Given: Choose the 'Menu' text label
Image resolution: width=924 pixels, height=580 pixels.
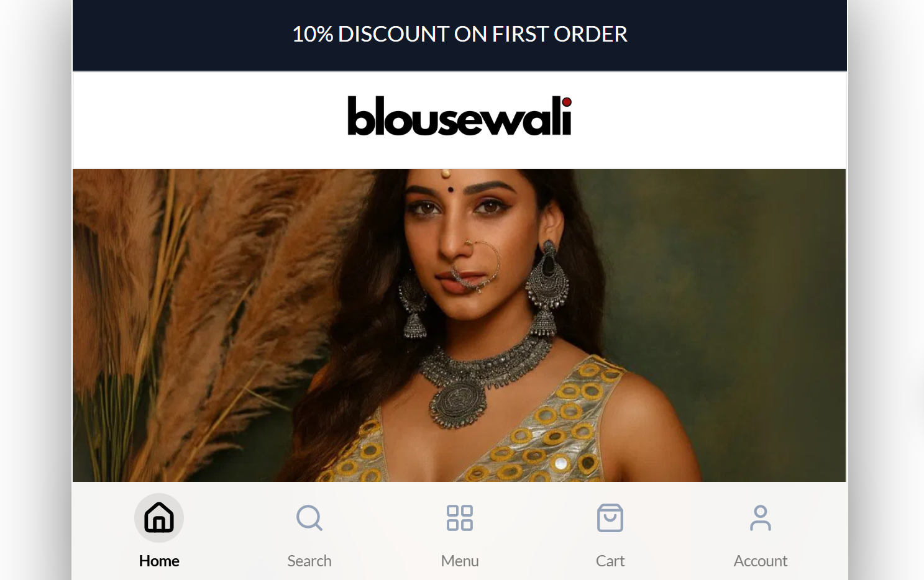Looking at the screenshot, I should point(460,561).
